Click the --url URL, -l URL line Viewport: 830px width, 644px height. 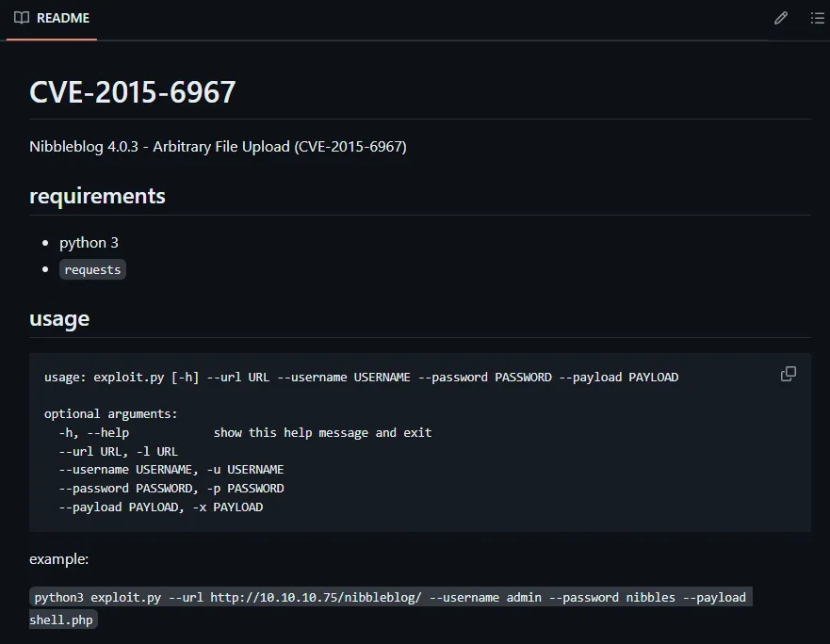coord(118,451)
